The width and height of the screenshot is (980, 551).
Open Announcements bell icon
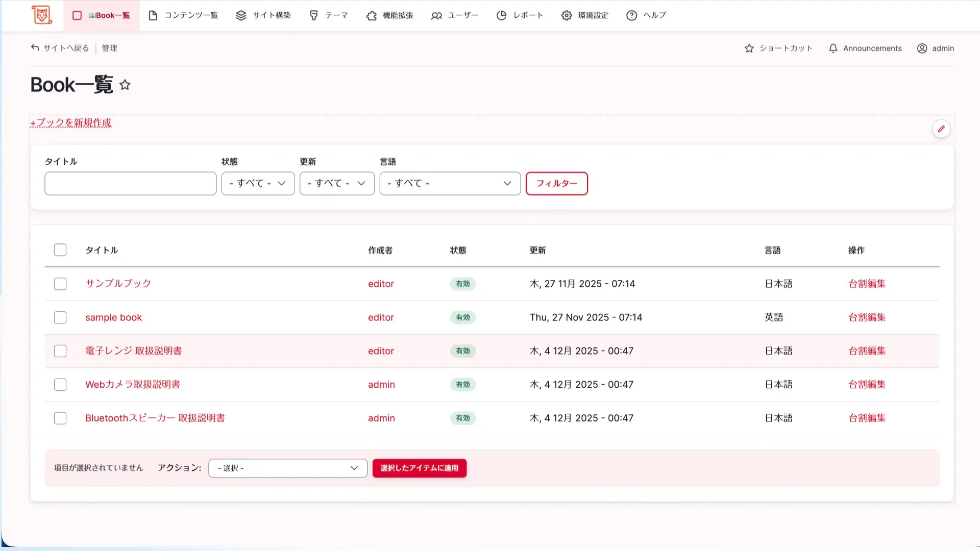(x=833, y=48)
